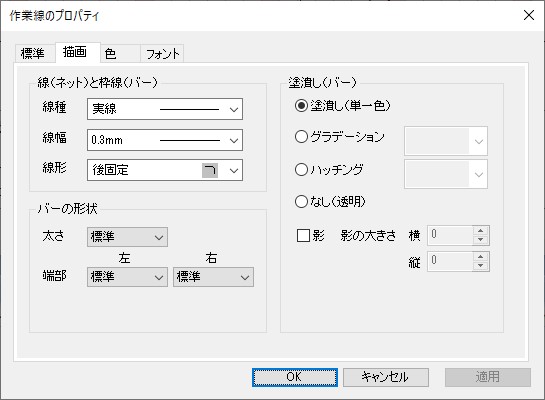Decrease the 縦 shadow size value
The height and width of the screenshot is (400, 545).
(481, 266)
